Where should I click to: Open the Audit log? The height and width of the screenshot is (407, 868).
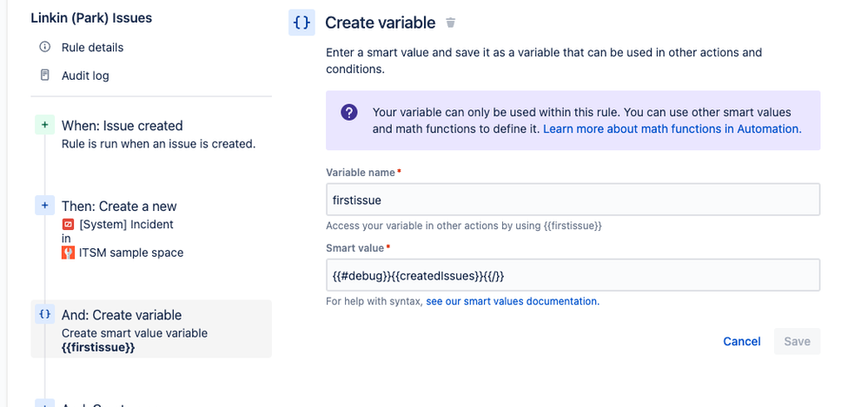click(85, 75)
